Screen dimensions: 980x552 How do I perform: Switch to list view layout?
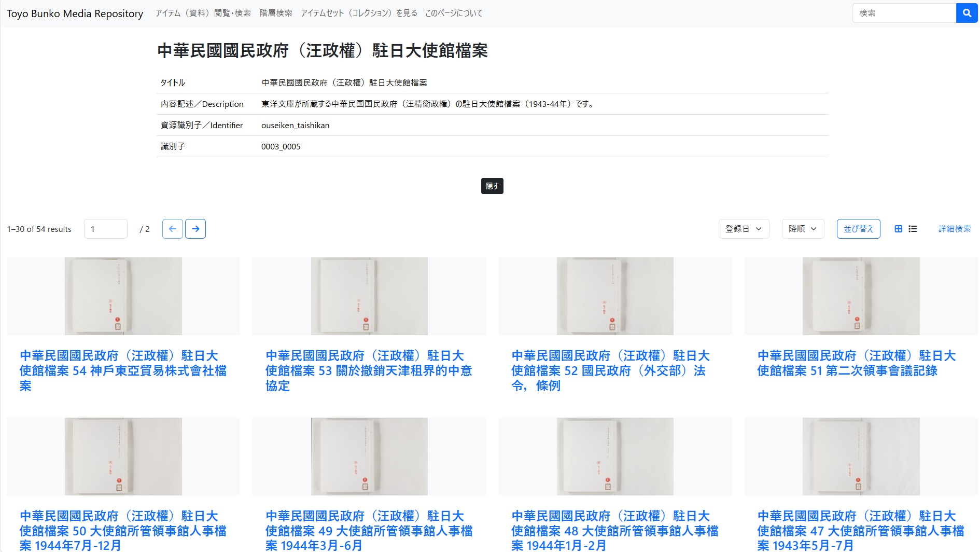(913, 228)
